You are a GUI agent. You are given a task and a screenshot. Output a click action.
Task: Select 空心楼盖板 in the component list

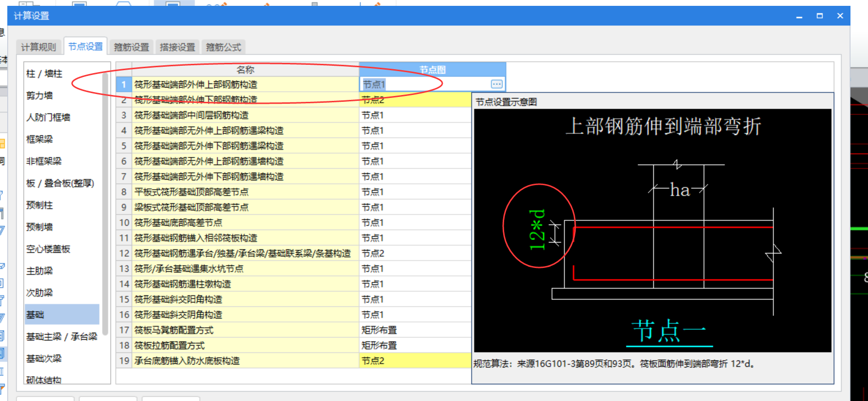[x=48, y=249]
